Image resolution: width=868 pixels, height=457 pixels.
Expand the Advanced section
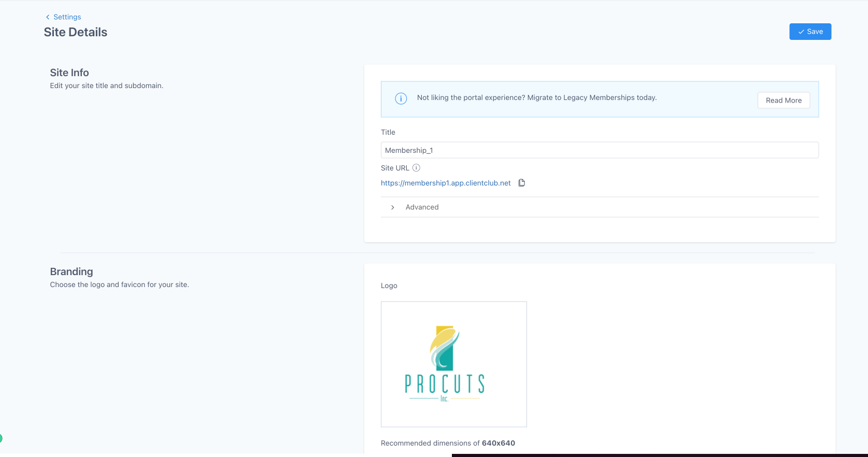600,207
